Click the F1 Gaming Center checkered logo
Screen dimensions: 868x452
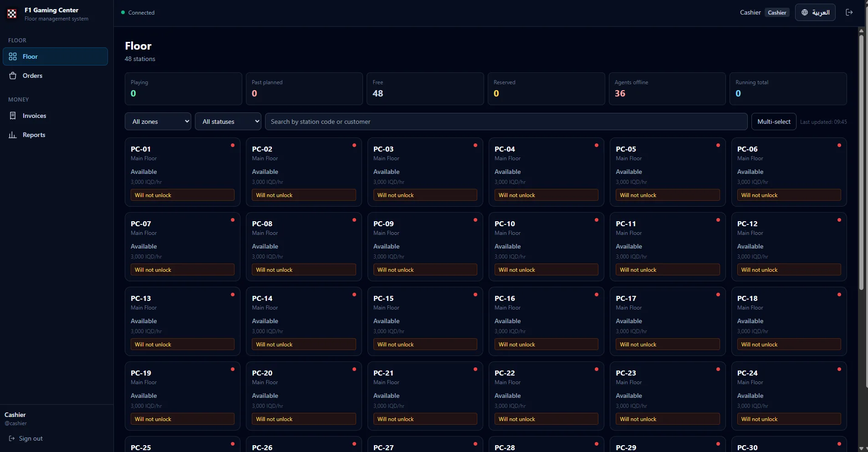pyautogui.click(x=12, y=14)
